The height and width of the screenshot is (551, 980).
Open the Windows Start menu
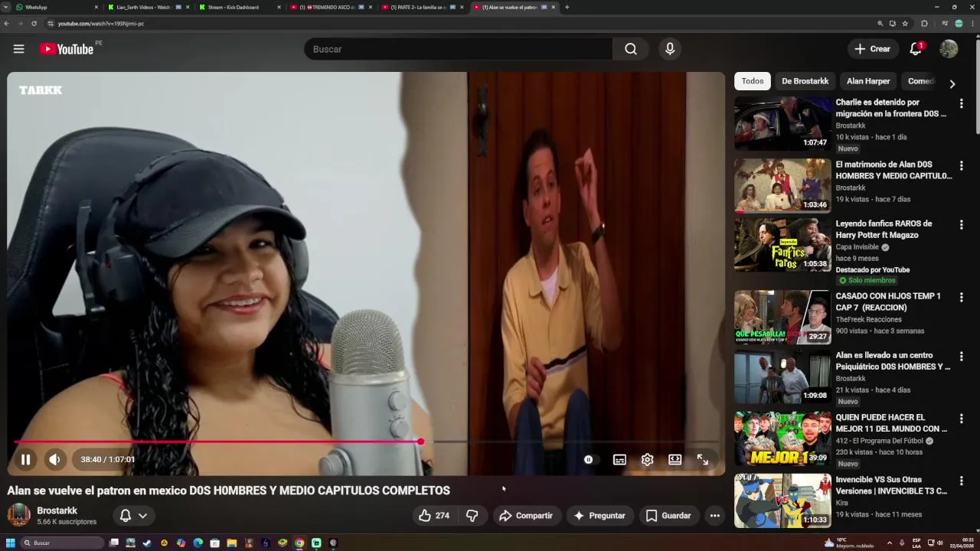[11, 543]
